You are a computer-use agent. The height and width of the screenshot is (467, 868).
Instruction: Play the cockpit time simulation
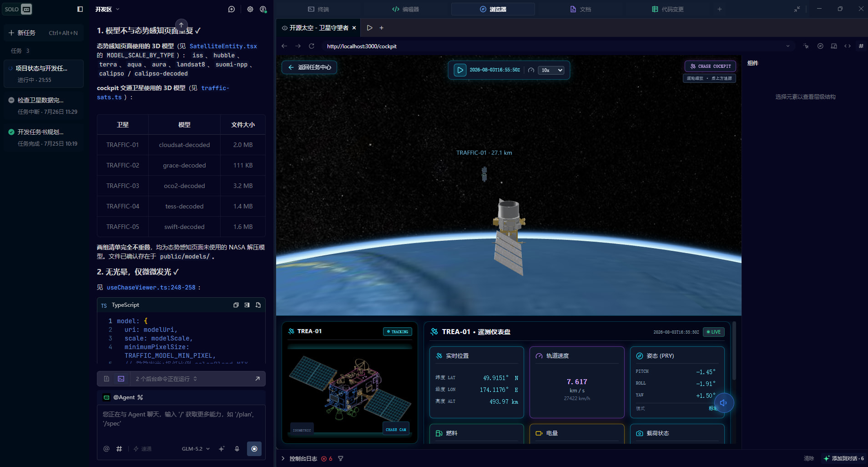460,70
